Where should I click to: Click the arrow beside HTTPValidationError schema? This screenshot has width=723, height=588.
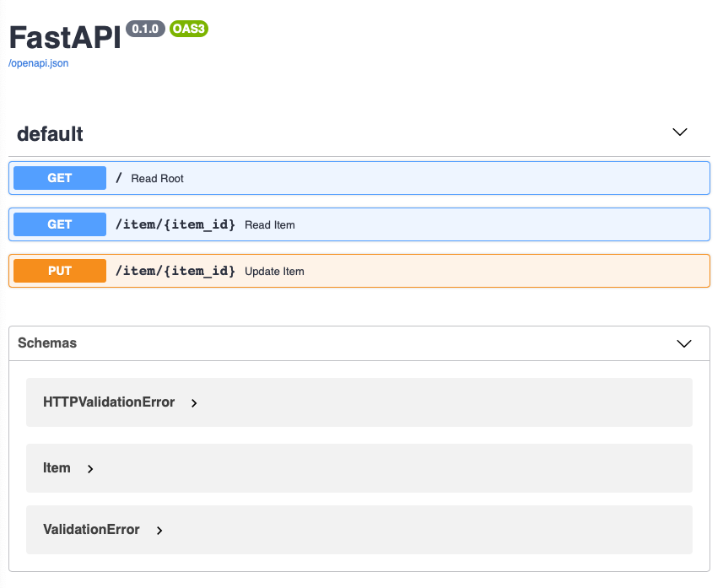click(194, 403)
